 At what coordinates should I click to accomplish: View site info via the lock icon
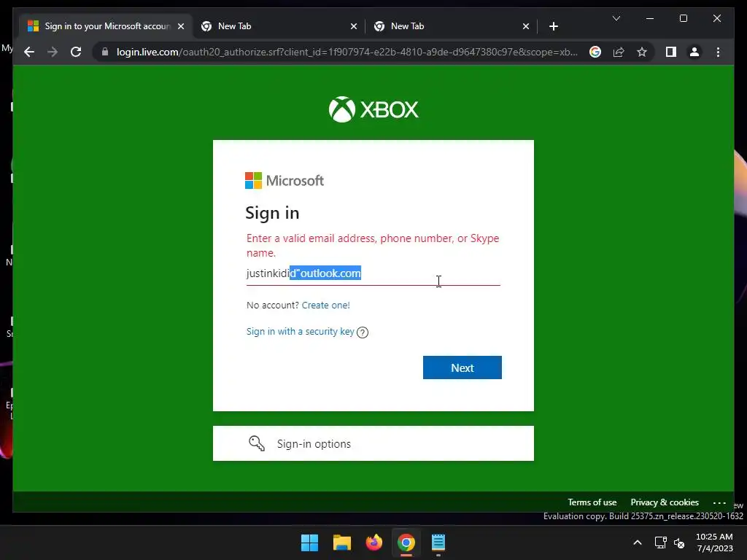click(x=105, y=52)
